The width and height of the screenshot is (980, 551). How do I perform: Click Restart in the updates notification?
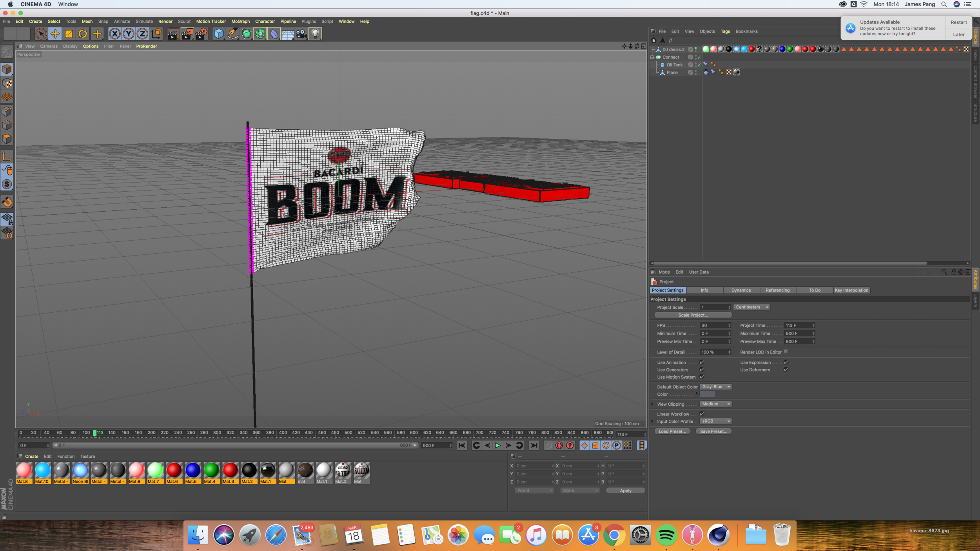point(959,22)
